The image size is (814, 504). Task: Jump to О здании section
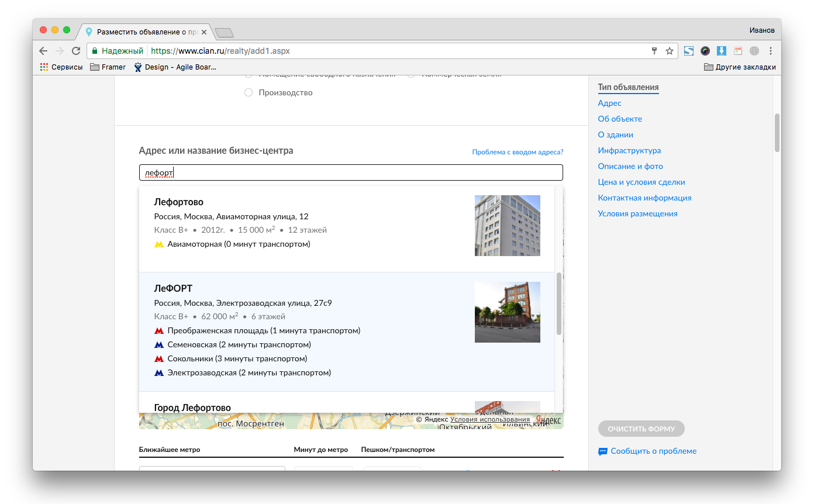615,134
